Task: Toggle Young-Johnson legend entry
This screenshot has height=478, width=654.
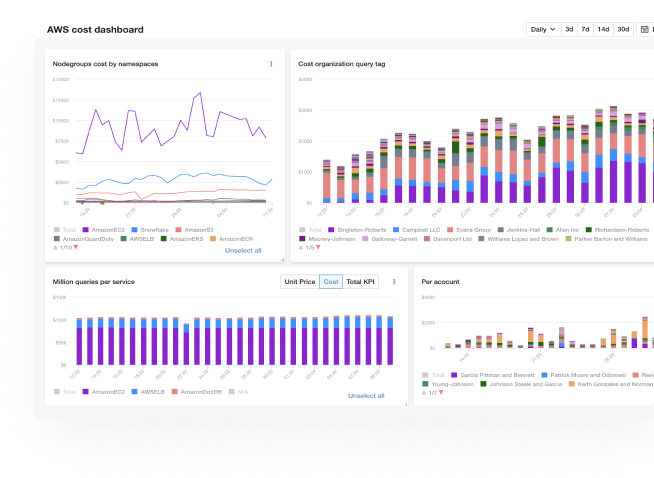Action: (x=448, y=384)
